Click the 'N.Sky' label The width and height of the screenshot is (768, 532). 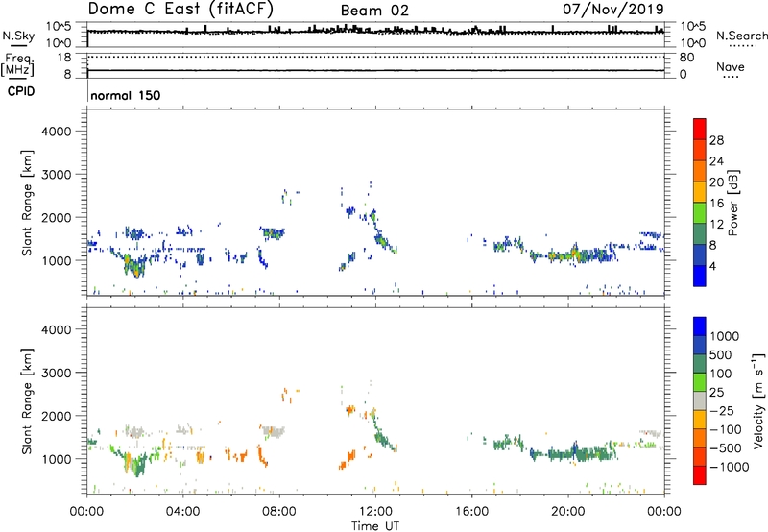coord(18,36)
